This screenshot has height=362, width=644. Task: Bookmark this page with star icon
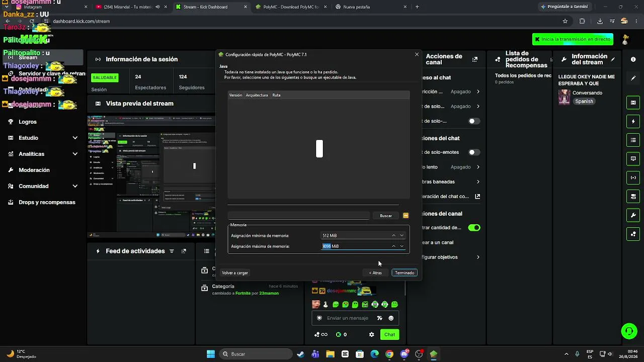[x=565, y=21]
